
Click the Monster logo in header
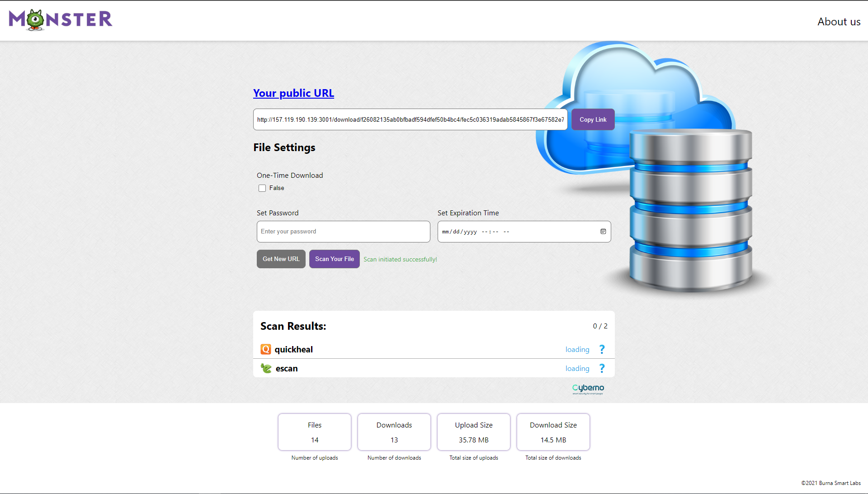tap(61, 20)
